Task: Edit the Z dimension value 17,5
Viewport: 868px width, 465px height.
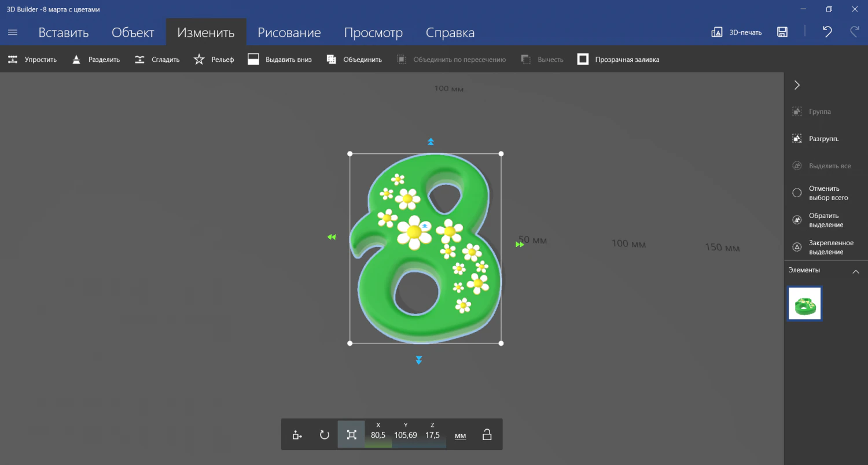Action: [x=433, y=435]
